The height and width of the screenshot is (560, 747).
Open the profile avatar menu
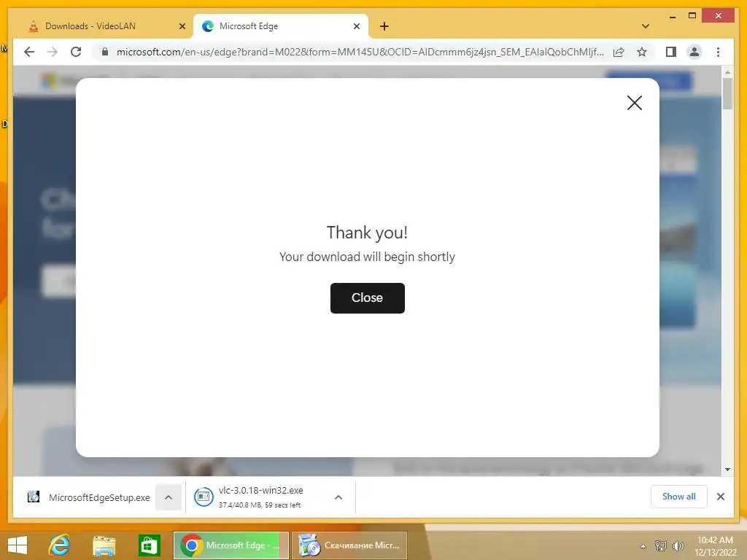click(x=694, y=52)
